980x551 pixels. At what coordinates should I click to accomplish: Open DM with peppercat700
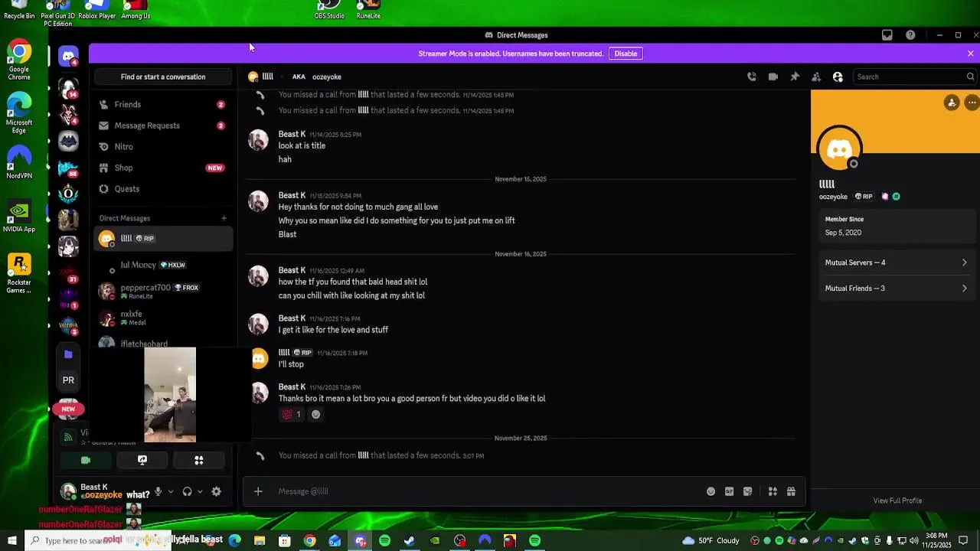163,292
